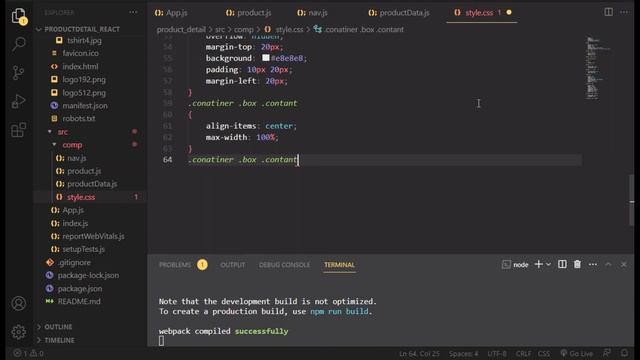
Task: Close style.css via unsaved dot
Action: [509, 13]
